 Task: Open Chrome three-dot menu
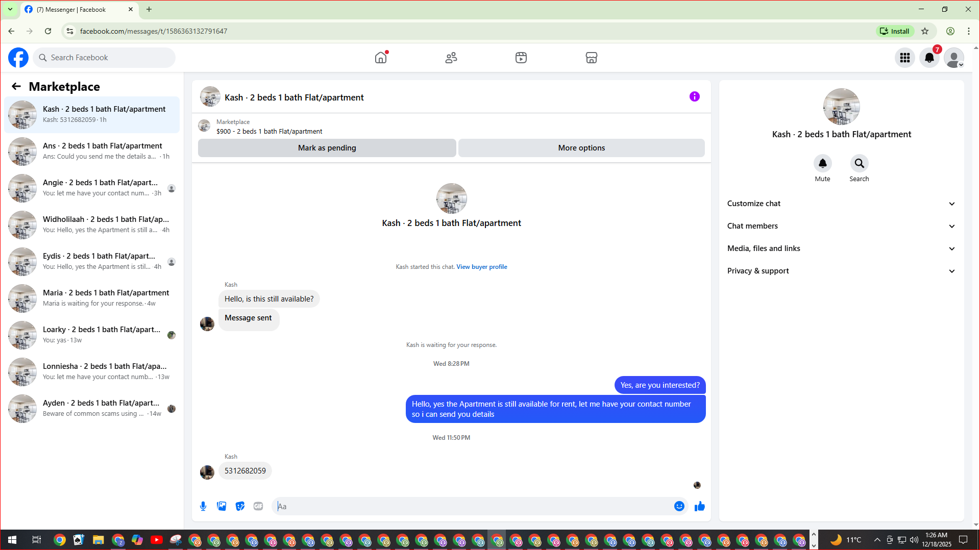tap(969, 31)
